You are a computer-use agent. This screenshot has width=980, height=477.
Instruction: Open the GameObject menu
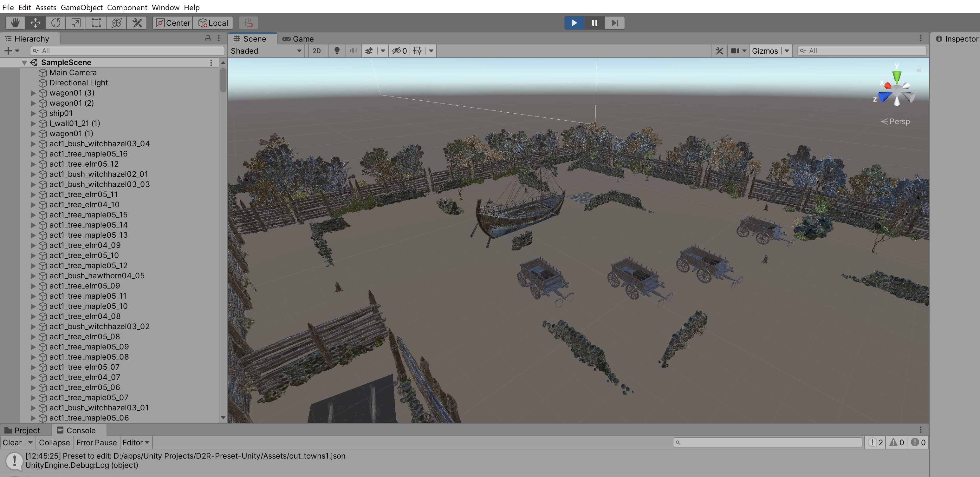click(81, 7)
